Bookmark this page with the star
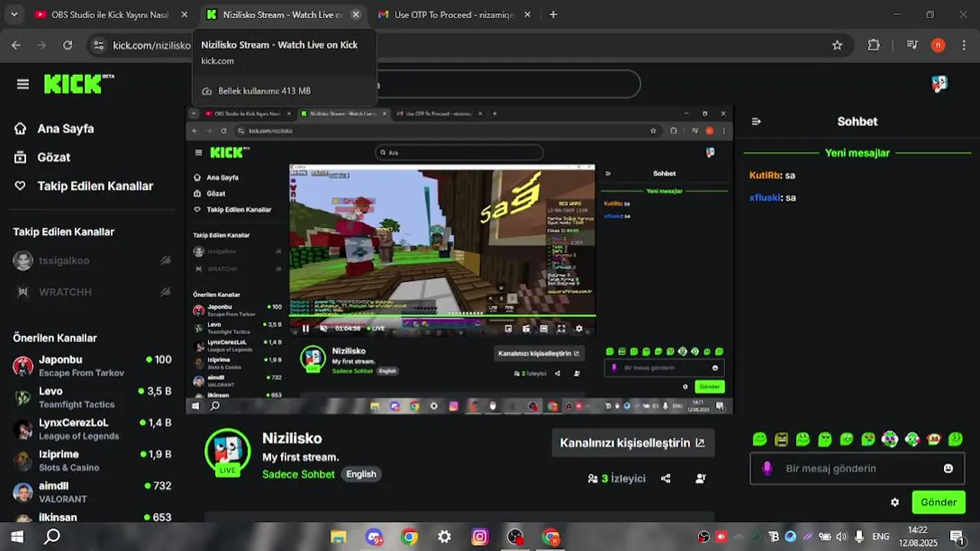 (x=838, y=45)
